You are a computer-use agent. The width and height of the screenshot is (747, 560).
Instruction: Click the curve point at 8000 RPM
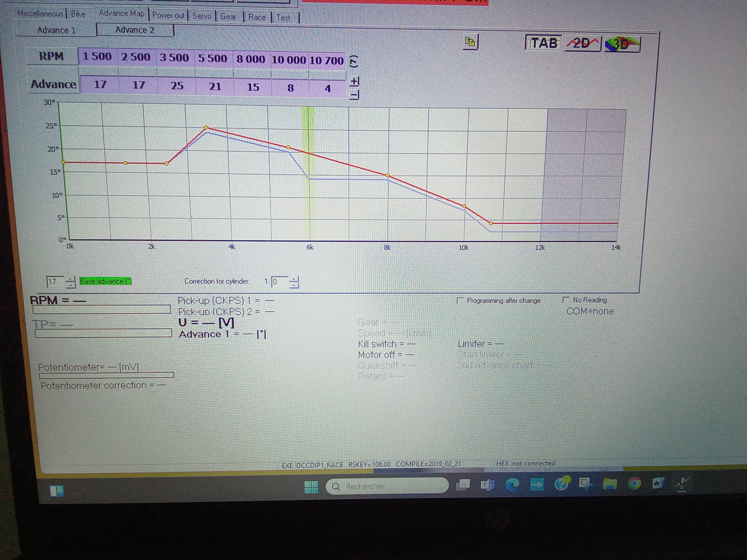pos(387,175)
